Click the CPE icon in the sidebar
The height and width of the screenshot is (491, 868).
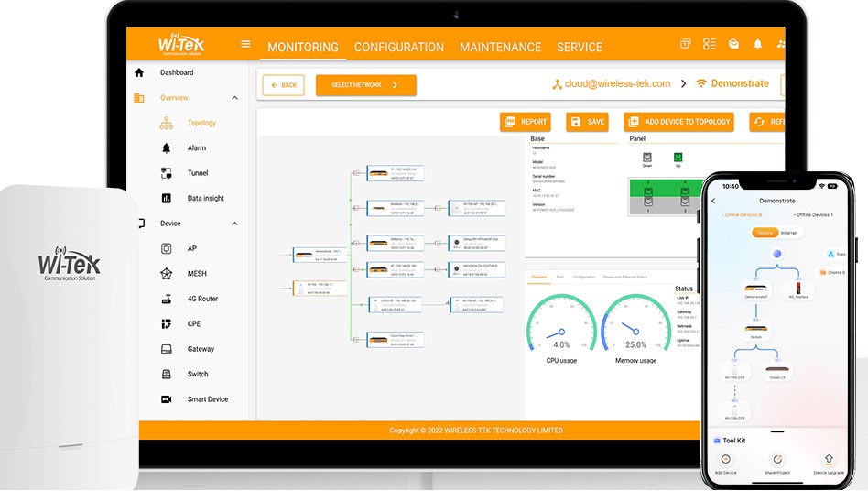pos(166,324)
